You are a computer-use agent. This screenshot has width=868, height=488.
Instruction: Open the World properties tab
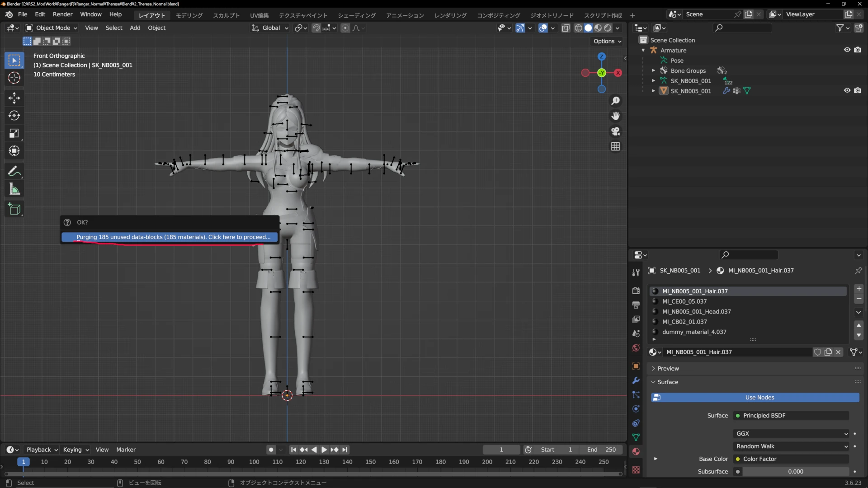click(x=636, y=348)
